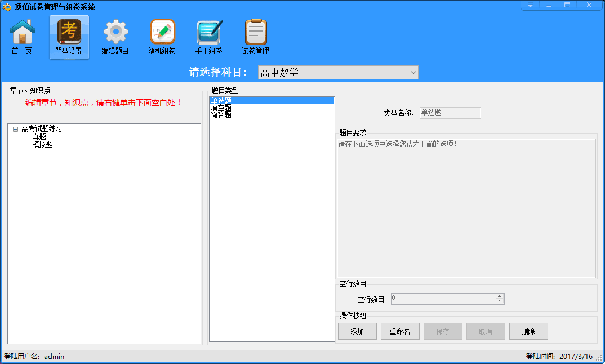Click the 重命名 button

pos(400,331)
